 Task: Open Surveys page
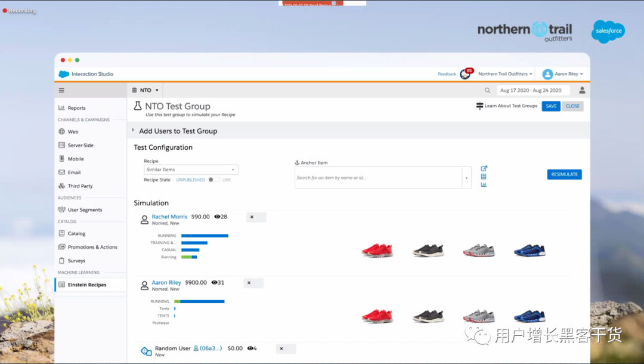(76, 261)
